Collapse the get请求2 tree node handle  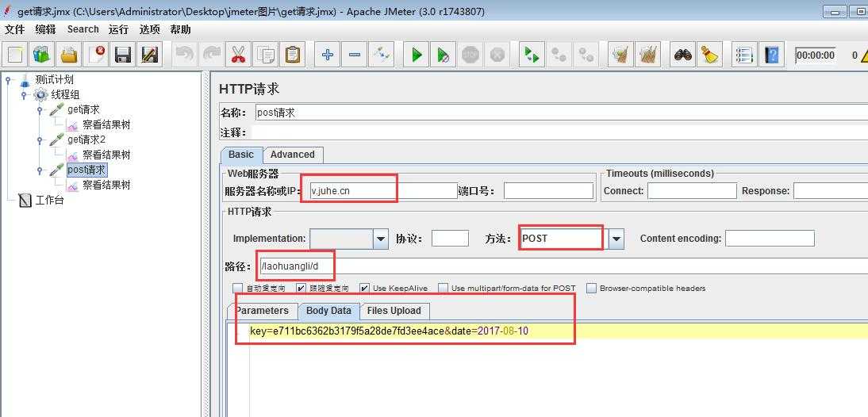click(x=40, y=140)
